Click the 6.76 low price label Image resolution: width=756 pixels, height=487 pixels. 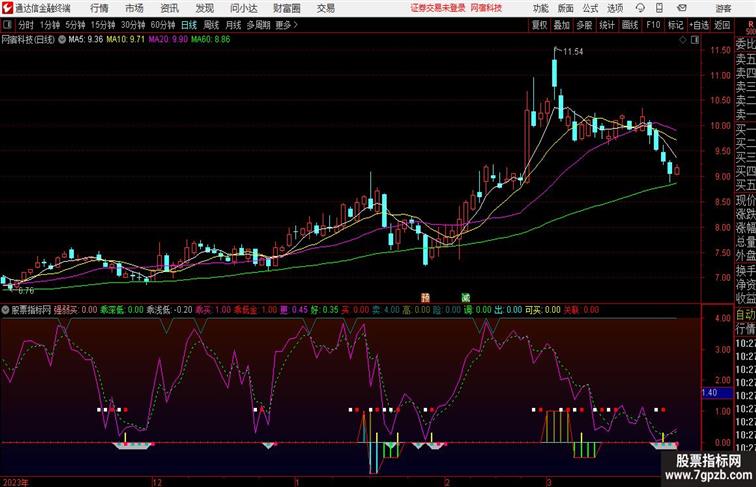click(x=26, y=290)
